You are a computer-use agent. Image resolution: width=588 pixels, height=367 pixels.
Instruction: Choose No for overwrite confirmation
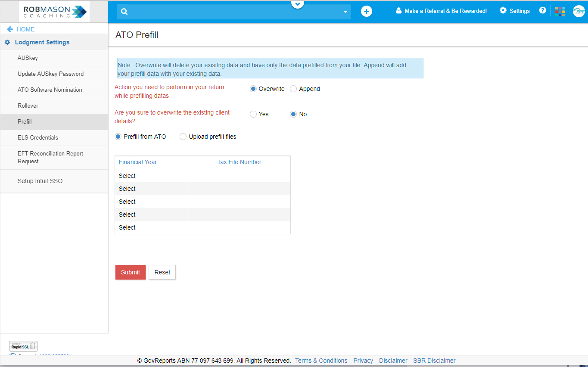pyautogui.click(x=293, y=114)
